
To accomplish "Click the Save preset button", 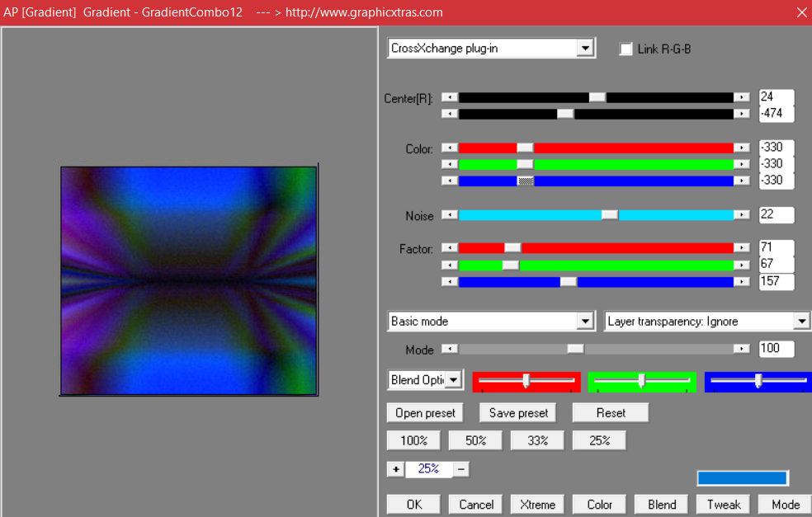I will click(x=518, y=413).
